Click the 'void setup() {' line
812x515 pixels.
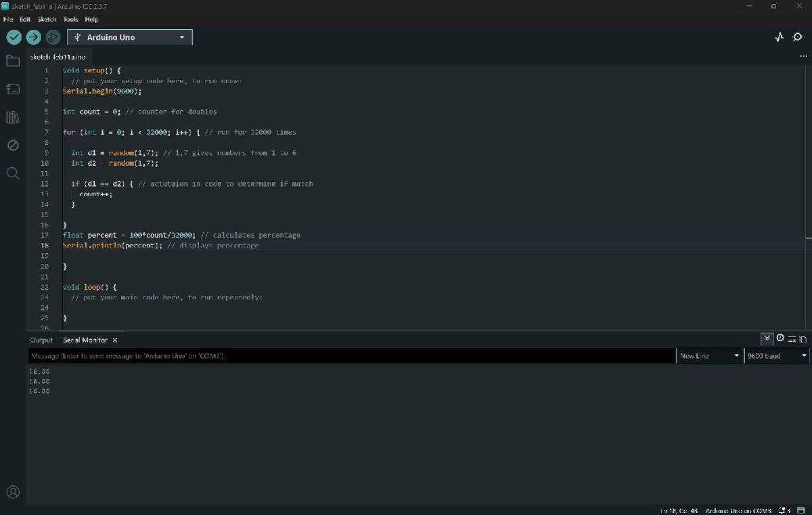[x=92, y=70]
